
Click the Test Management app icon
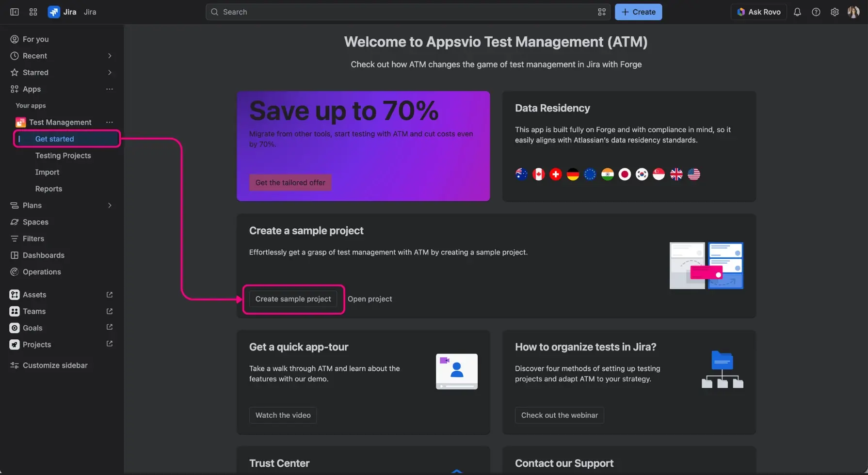point(20,122)
